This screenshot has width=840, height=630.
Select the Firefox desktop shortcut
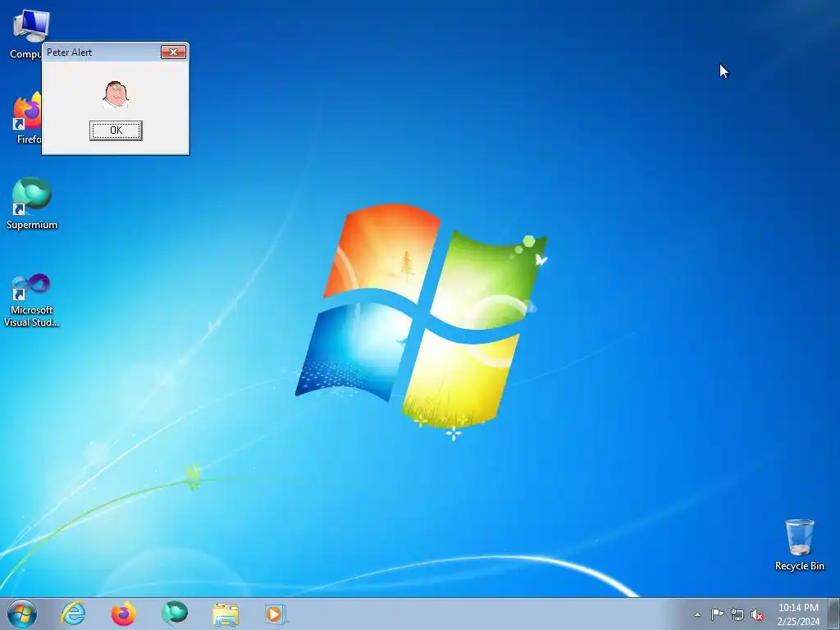(x=25, y=118)
